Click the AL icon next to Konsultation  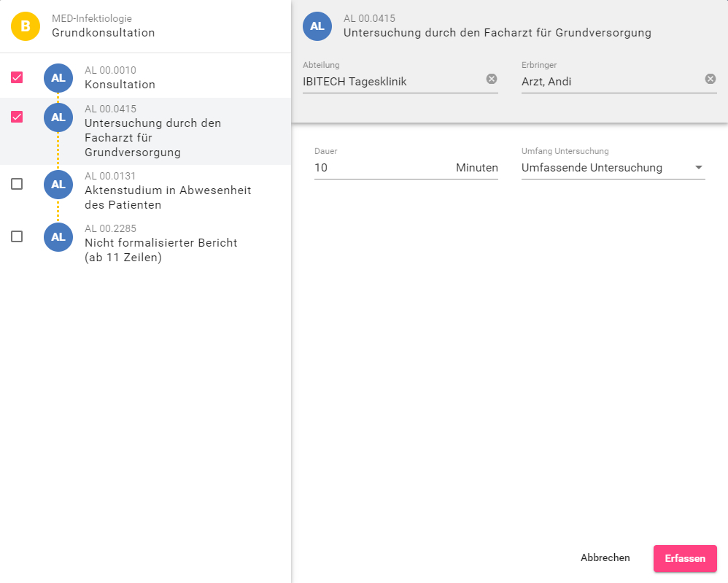pyautogui.click(x=58, y=78)
